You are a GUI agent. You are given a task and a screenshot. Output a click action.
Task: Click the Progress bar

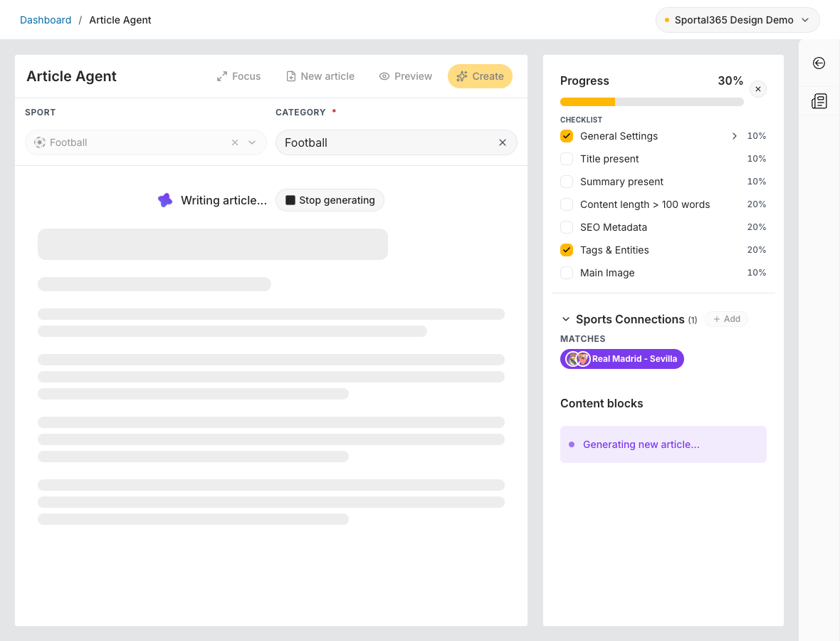coord(651,102)
